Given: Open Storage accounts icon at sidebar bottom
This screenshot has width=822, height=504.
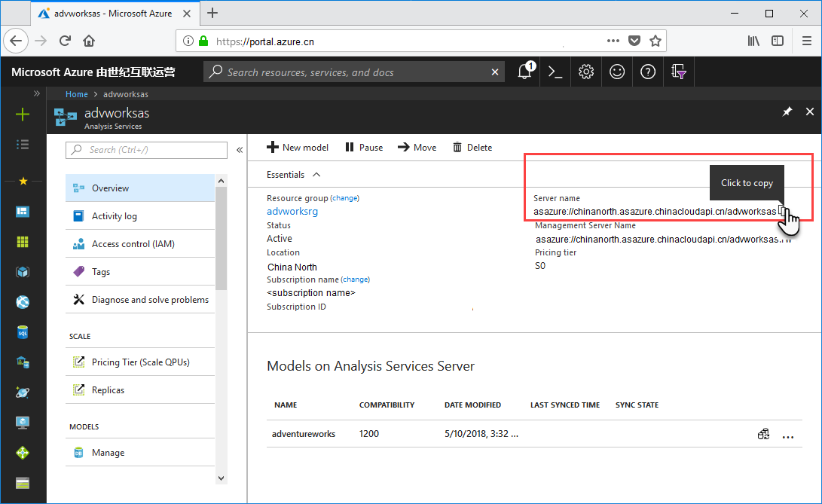Looking at the screenshot, I should click(x=23, y=483).
